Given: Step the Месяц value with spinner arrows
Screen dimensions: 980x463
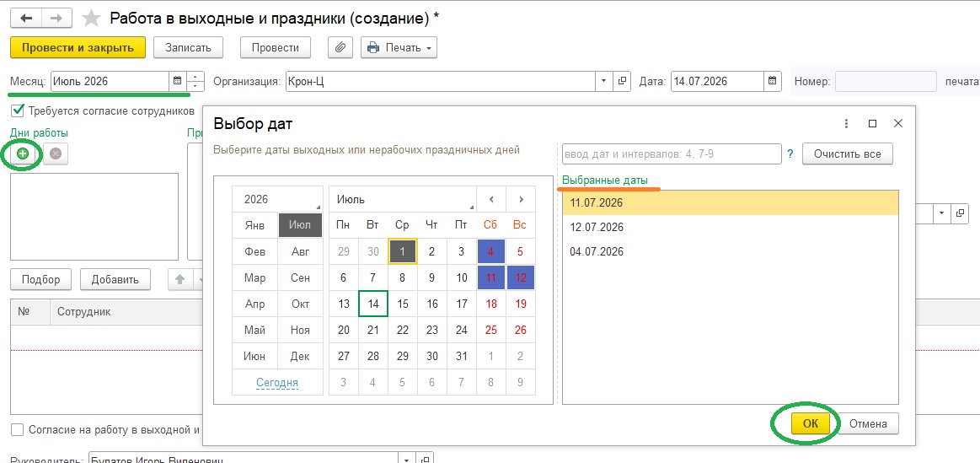Looking at the screenshot, I should point(195,81).
